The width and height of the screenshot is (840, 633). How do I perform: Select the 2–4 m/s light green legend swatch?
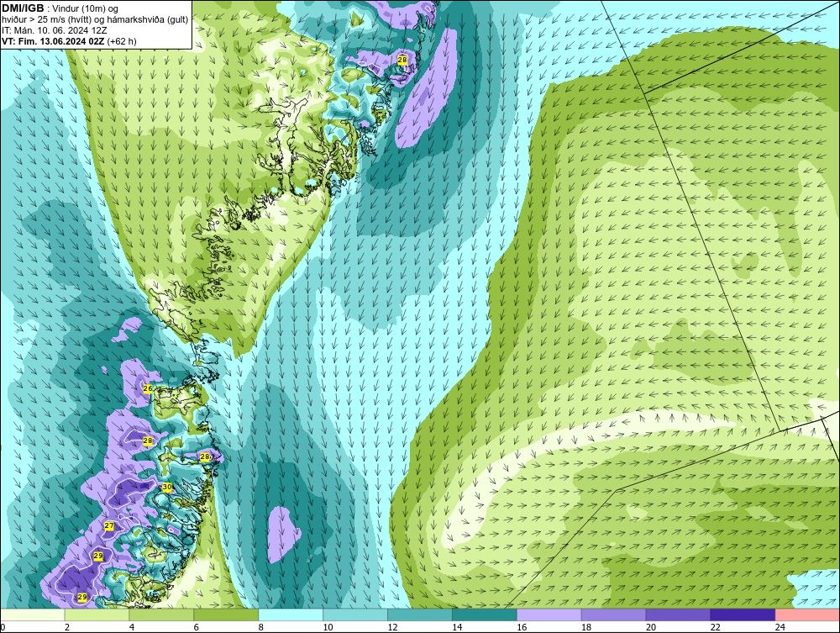(x=97, y=615)
